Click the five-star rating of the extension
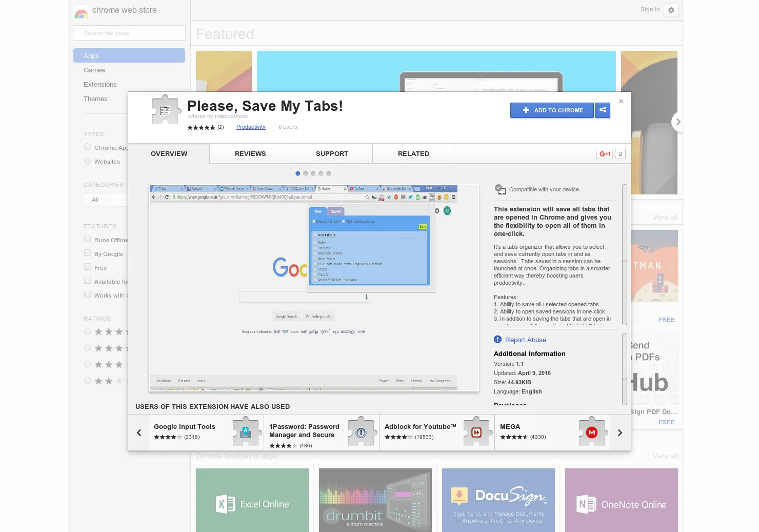This screenshot has width=759, height=532. coord(201,127)
